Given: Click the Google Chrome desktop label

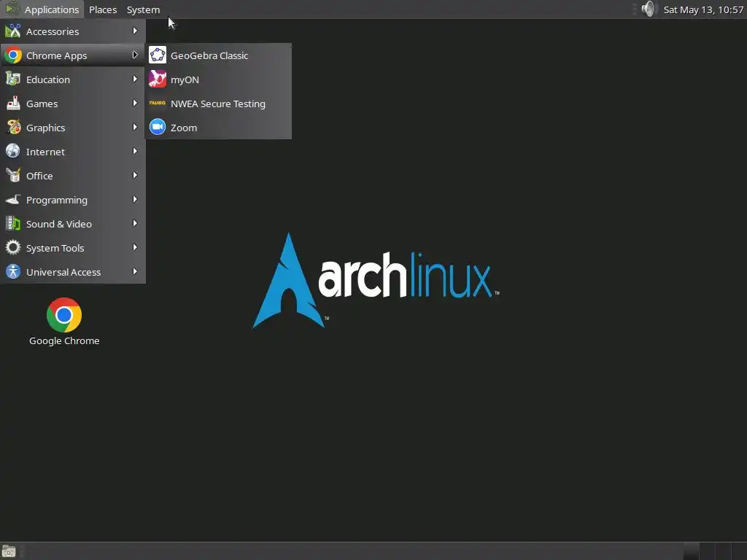Looking at the screenshot, I should pyautogui.click(x=64, y=341).
